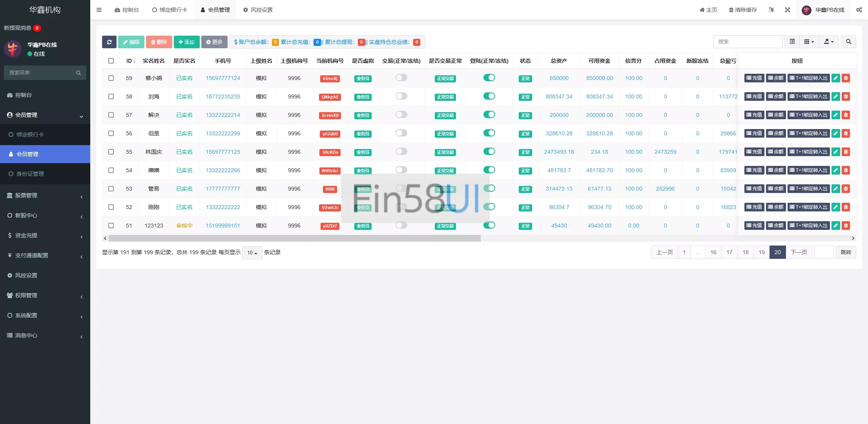Click the green 添加 button
Screen dimensions: 868x424
(186, 42)
